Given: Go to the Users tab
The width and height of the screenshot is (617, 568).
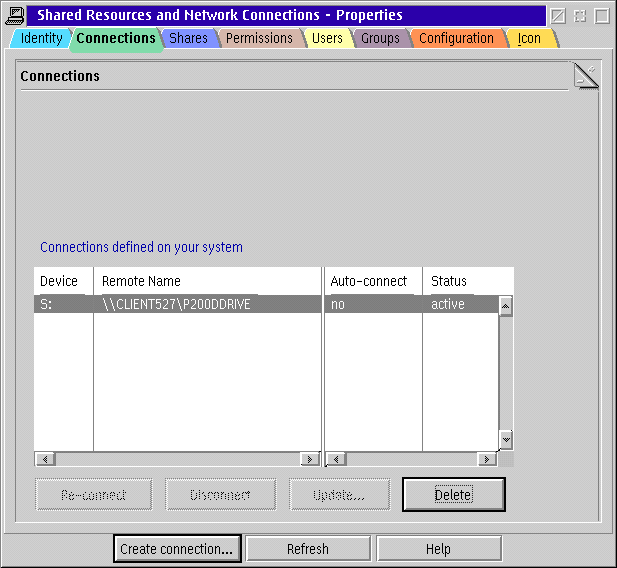Looking at the screenshot, I should 327,39.
